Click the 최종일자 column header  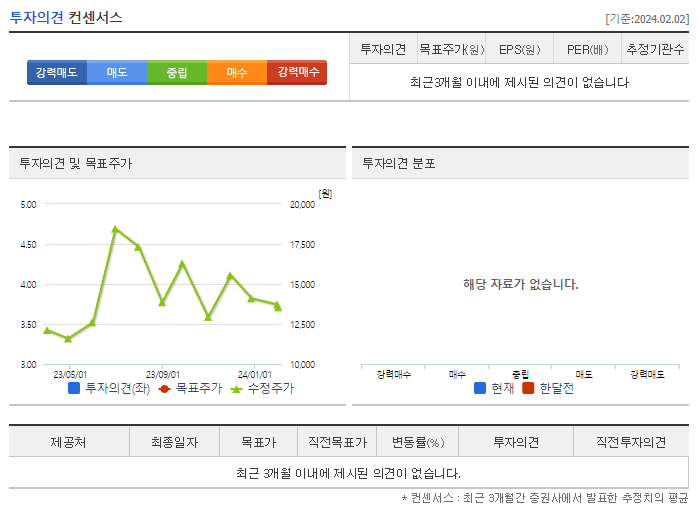(x=174, y=442)
